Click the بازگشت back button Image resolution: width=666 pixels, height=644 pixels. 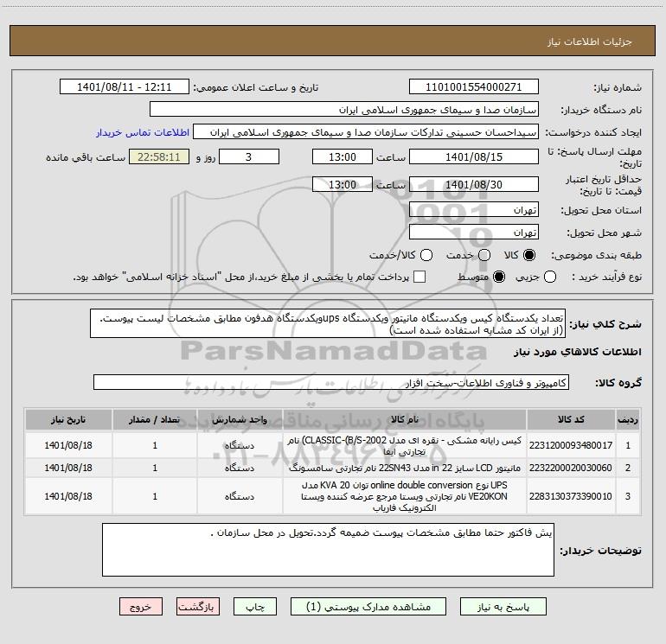click(198, 607)
